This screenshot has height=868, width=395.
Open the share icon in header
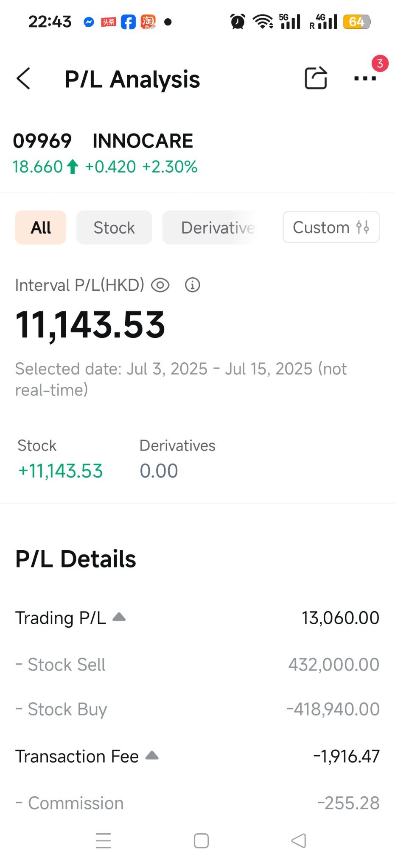(316, 78)
